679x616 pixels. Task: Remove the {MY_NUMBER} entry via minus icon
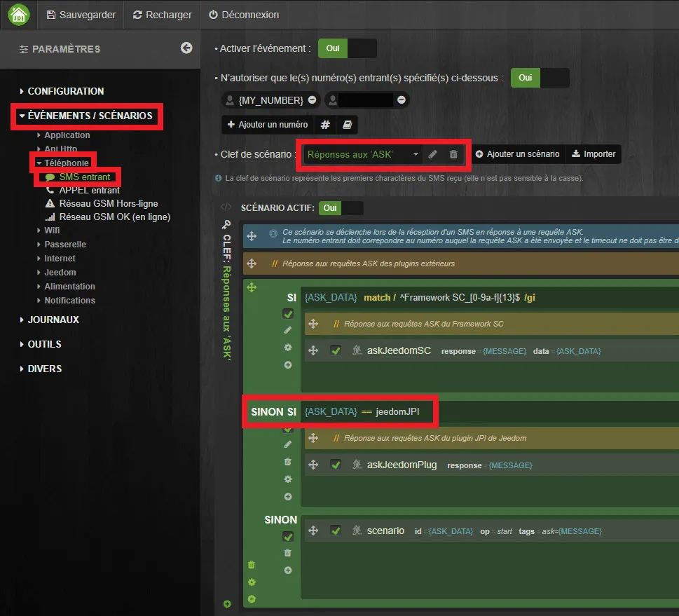[313, 100]
